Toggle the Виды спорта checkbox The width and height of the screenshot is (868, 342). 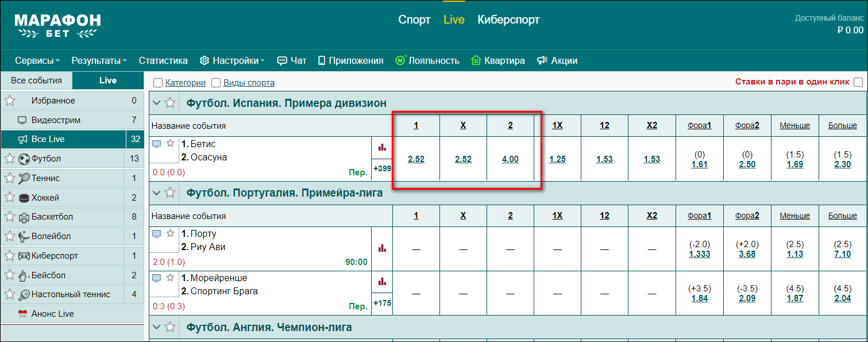(216, 83)
